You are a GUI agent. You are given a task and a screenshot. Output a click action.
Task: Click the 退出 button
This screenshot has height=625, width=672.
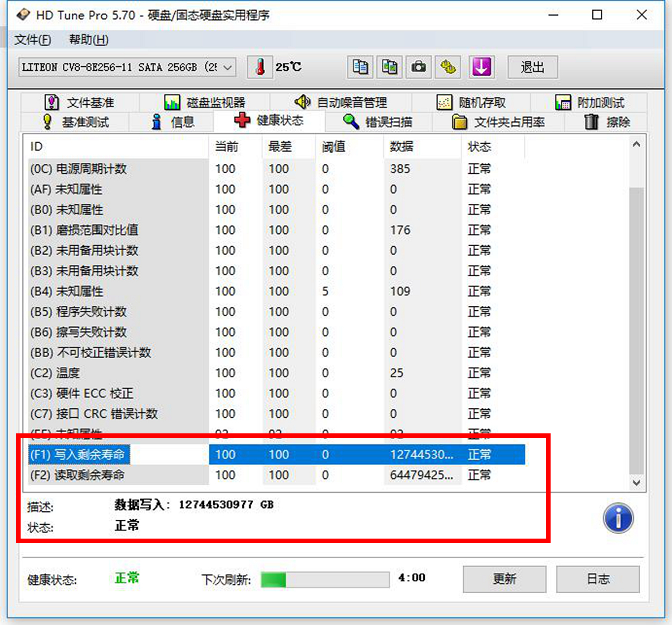click(x=532, y=67)
